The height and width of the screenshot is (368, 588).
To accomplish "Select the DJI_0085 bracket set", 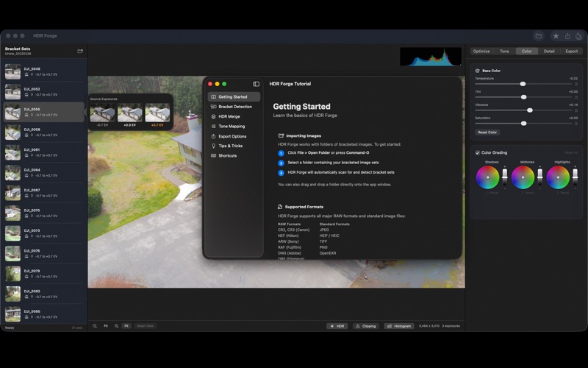I will 44,314.
